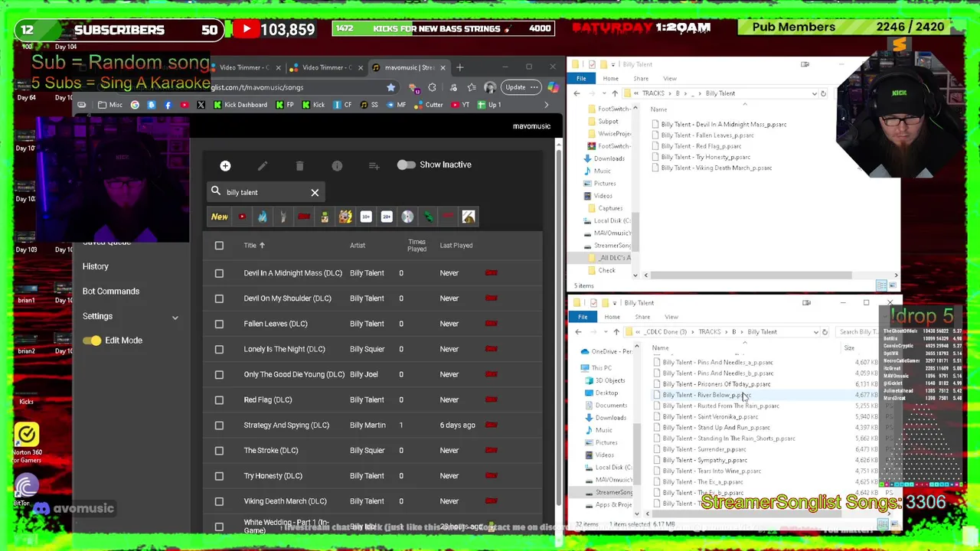Filter songs by the 20+ attribute icon
Viewport: 980px width, 551px height.
coord(387,217)
